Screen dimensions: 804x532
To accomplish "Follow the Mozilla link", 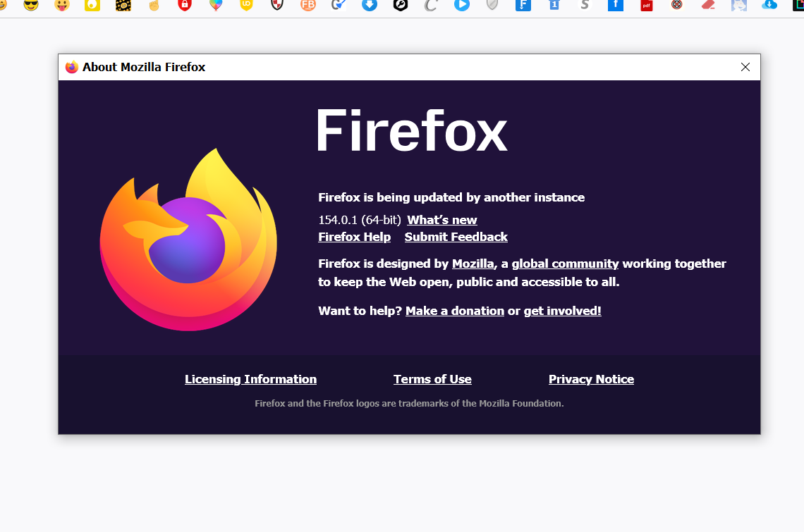I will [x=473, y=264].
